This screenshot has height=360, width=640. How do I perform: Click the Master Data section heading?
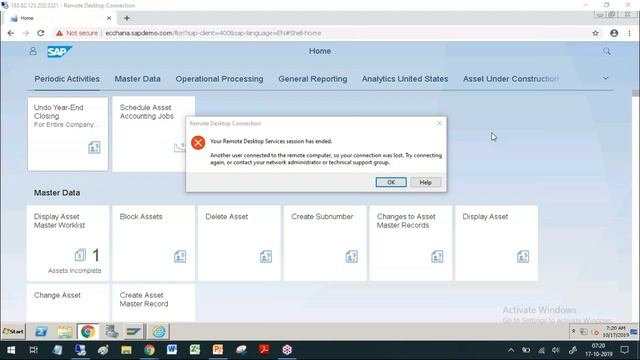pyautogui.click(x=57, y=193)
